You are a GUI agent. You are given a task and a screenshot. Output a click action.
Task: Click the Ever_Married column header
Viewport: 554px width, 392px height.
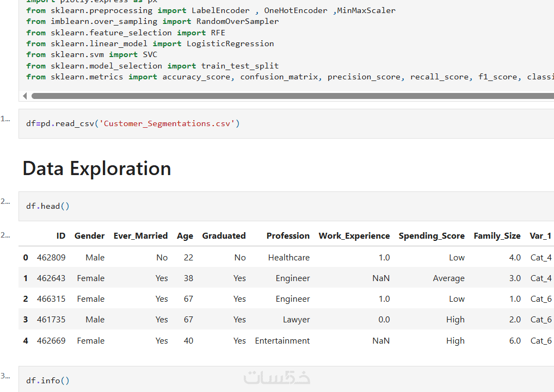point(140,236)
